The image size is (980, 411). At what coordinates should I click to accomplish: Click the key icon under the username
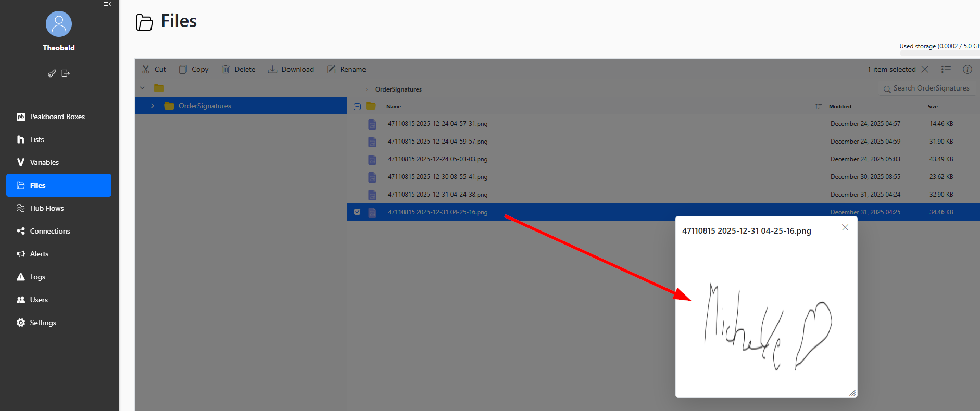click(52, 73)
